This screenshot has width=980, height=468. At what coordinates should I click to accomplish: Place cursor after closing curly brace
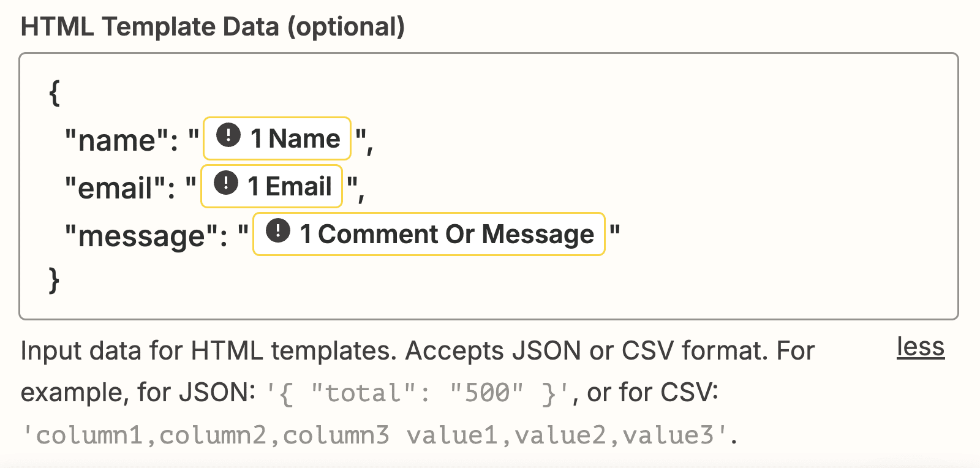pyautogui.click(x=62, y=281)
